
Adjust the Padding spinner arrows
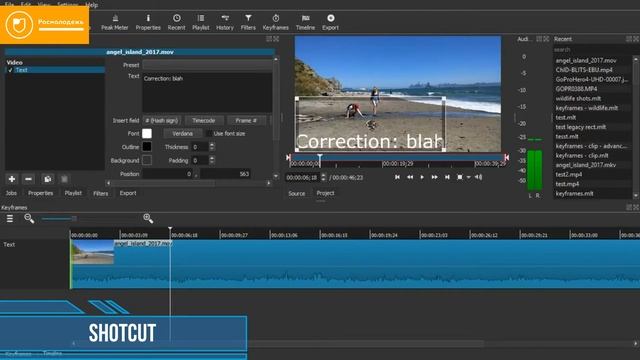[x=212, y=160]
